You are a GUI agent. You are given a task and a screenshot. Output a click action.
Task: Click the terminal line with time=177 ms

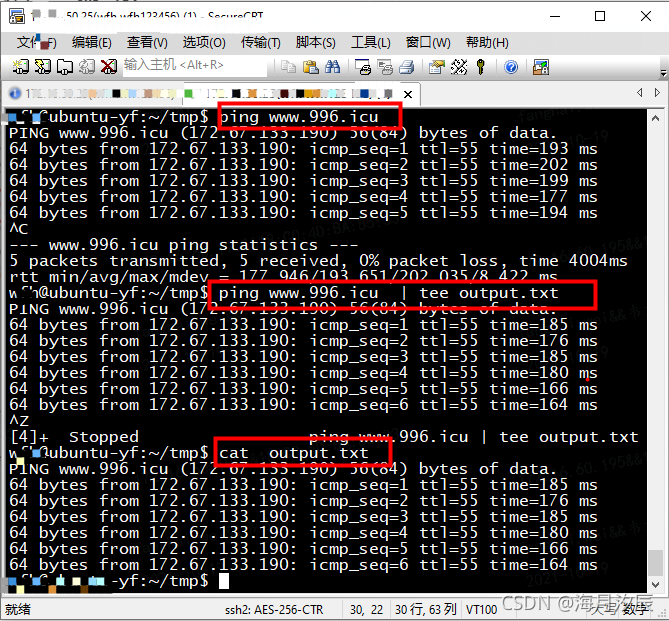303,197
